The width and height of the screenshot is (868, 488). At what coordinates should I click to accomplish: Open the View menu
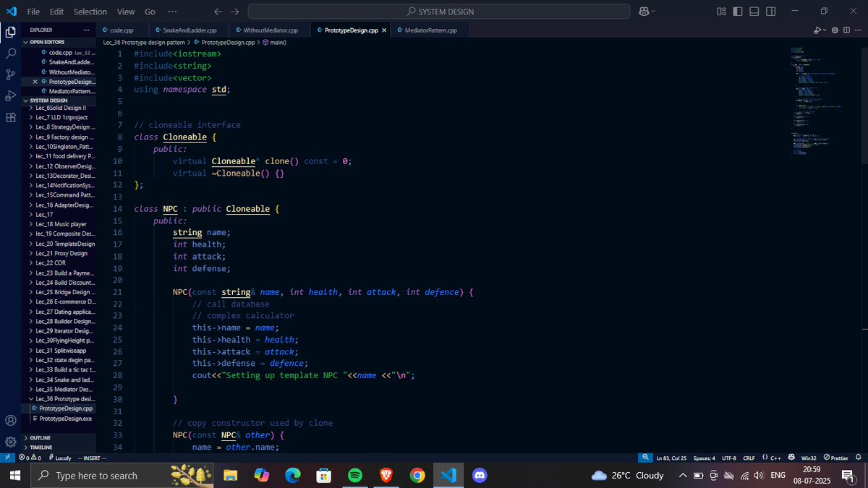click(x=126, y=12)
